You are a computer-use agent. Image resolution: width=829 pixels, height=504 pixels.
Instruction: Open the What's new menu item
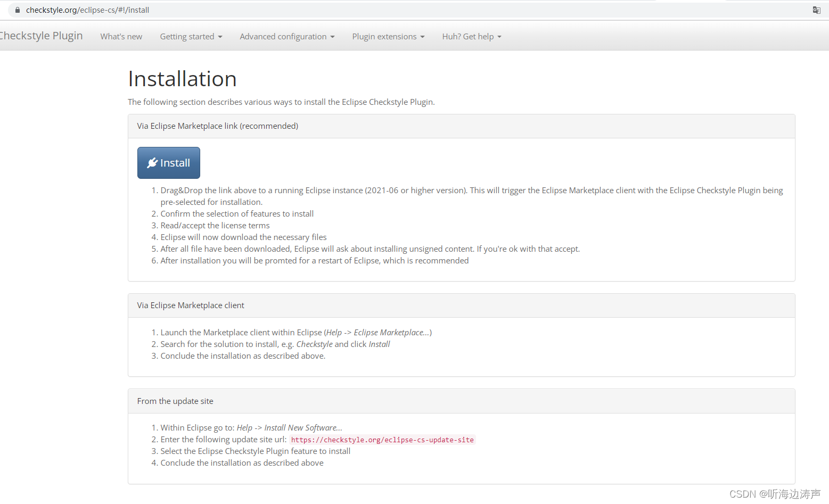(121, 37)
